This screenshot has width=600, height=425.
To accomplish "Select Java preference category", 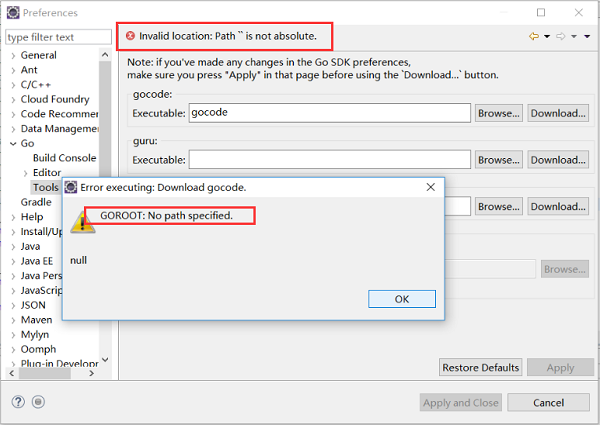I will click(x=30, y=246).
